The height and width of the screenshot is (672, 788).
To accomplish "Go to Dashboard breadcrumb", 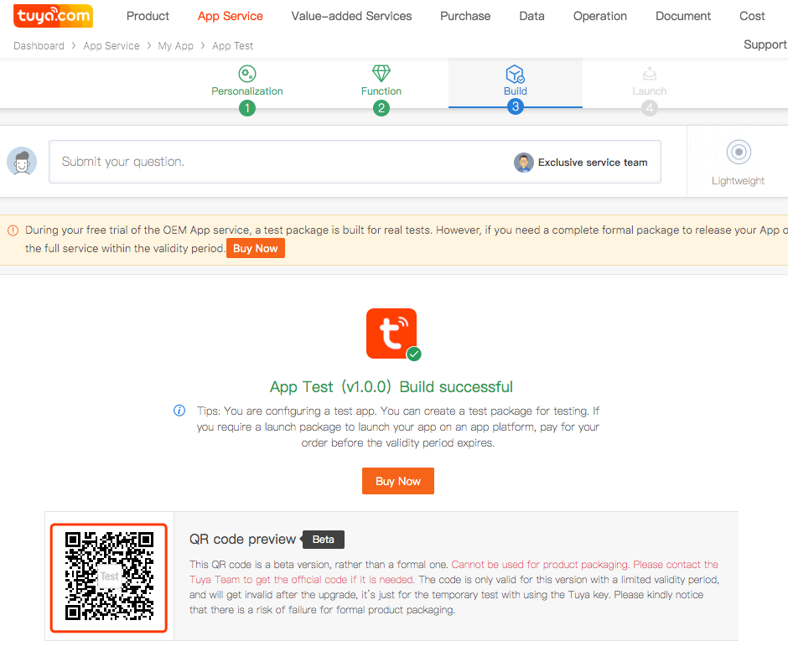I will coord(39,46).
